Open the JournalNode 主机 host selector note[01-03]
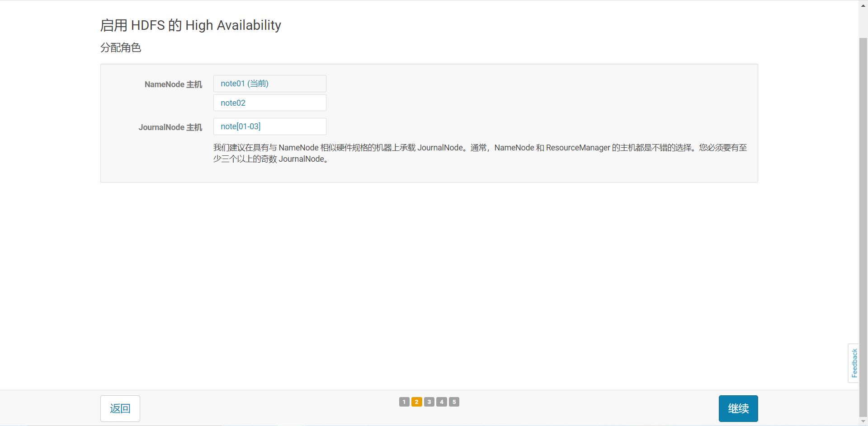 click(269, 126)
